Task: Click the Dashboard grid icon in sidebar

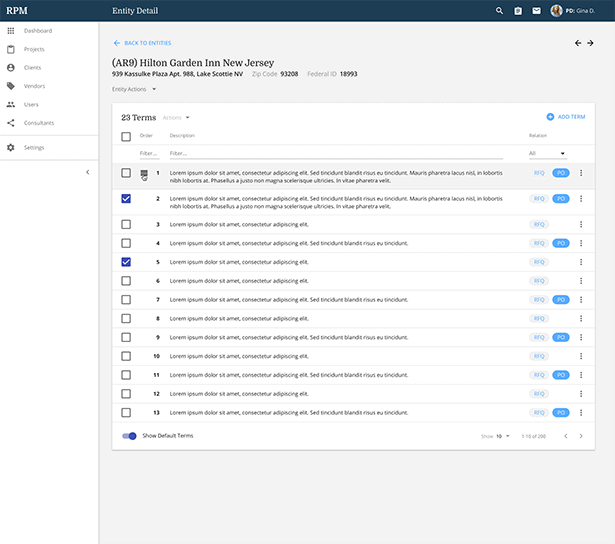Action: click(x=11, y=31)
